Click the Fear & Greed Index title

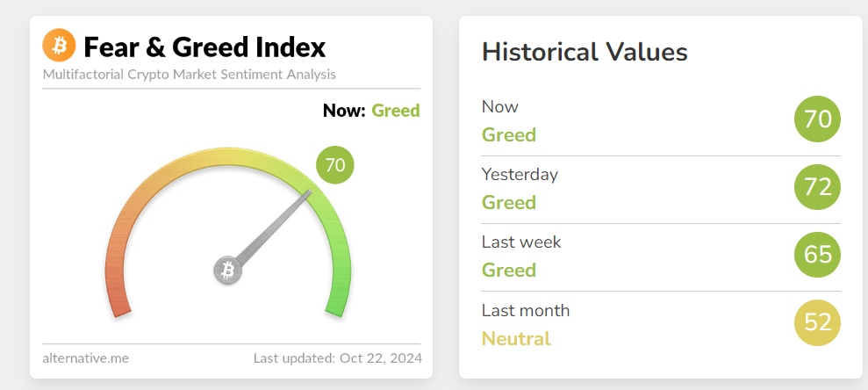(204, 47)
